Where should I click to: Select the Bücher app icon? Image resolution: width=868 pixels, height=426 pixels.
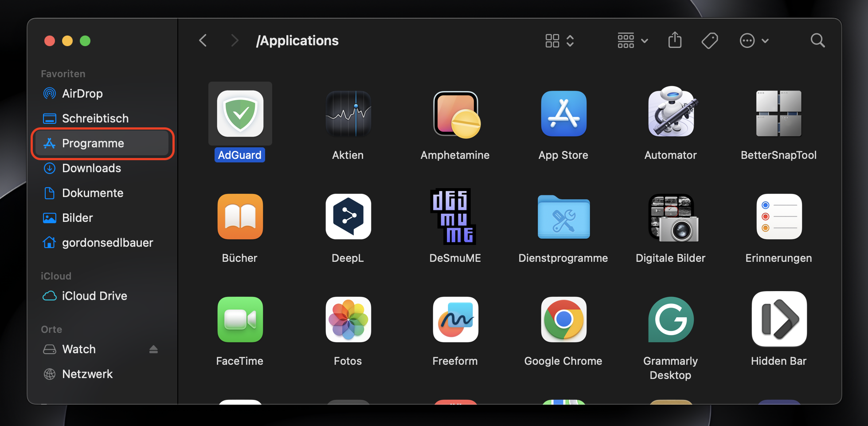pyautogui.click(x=240, y=217)
